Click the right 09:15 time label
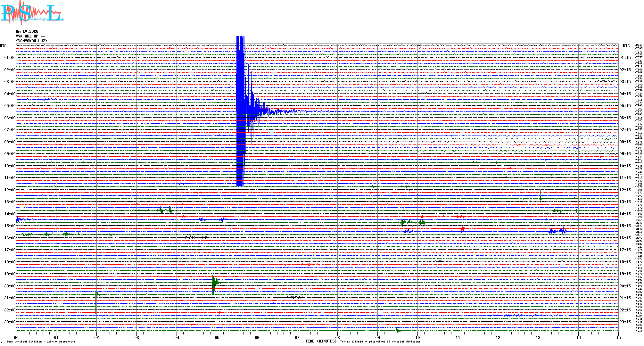This screenshot has height=346, width=644. point(625,154)
